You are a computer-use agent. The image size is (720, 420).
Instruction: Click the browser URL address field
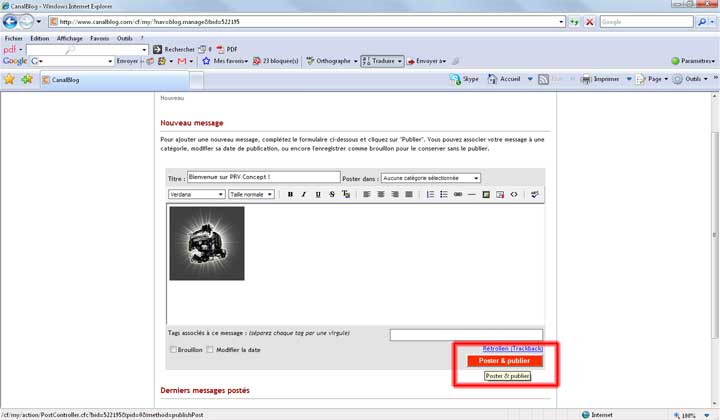(303, 22)
